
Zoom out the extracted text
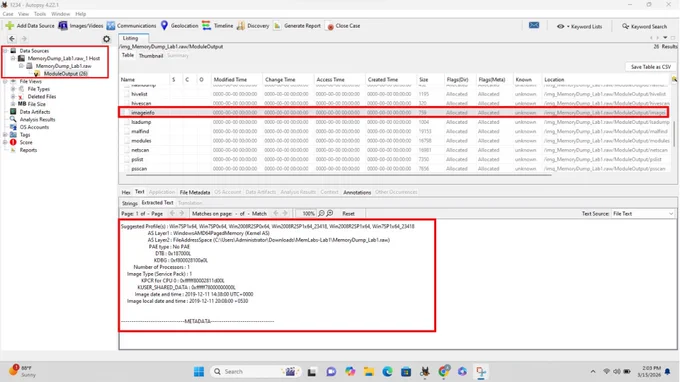pyautogui.click(x=321, y=213)
